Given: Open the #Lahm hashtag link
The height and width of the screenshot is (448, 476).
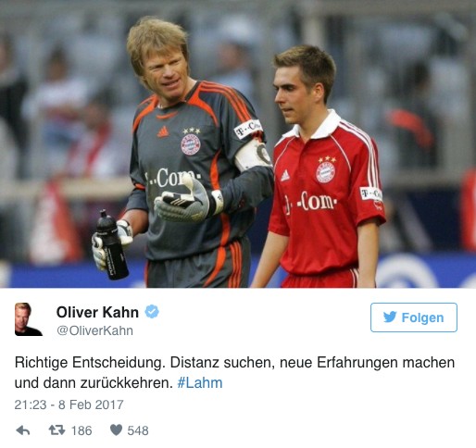Looking at the screenshot, I should click(200, 383).
